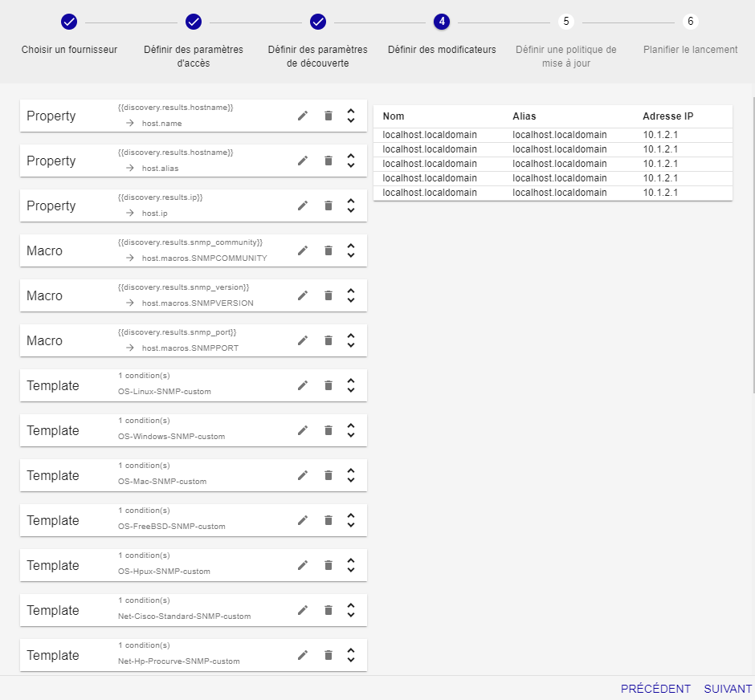The image size is (755, 700).
Task: Delete the SNMPVERSION Macro modifier
Action: [329, 296]
